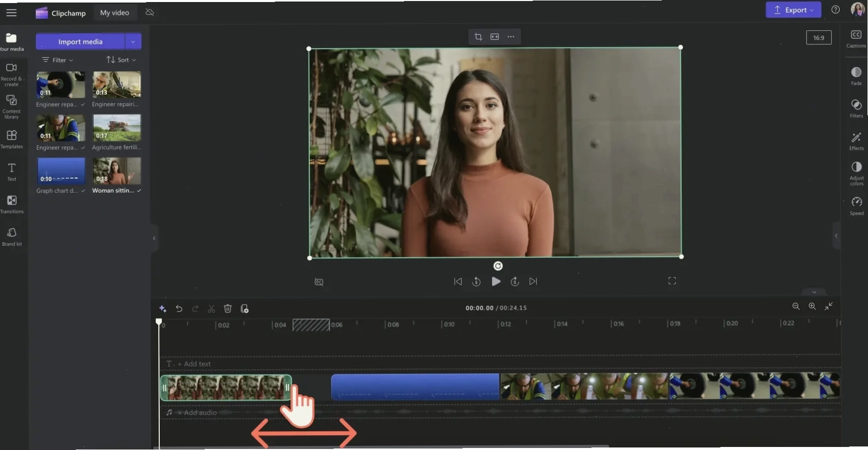Screen dimensions: 868x450
Task: Select the blue graph clip on the timeline
Action: pyautogui.click(x=415, y=387)
